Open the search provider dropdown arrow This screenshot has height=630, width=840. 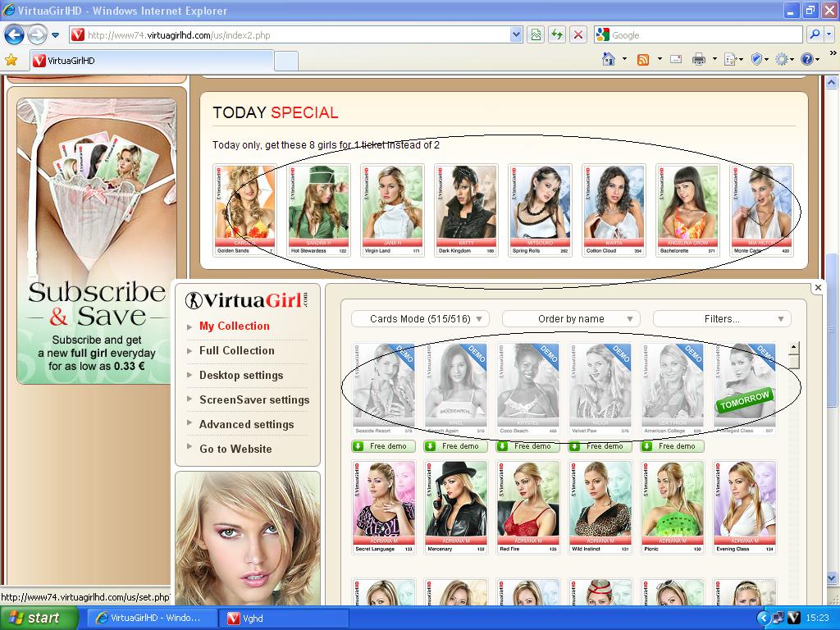coord(829,35)
